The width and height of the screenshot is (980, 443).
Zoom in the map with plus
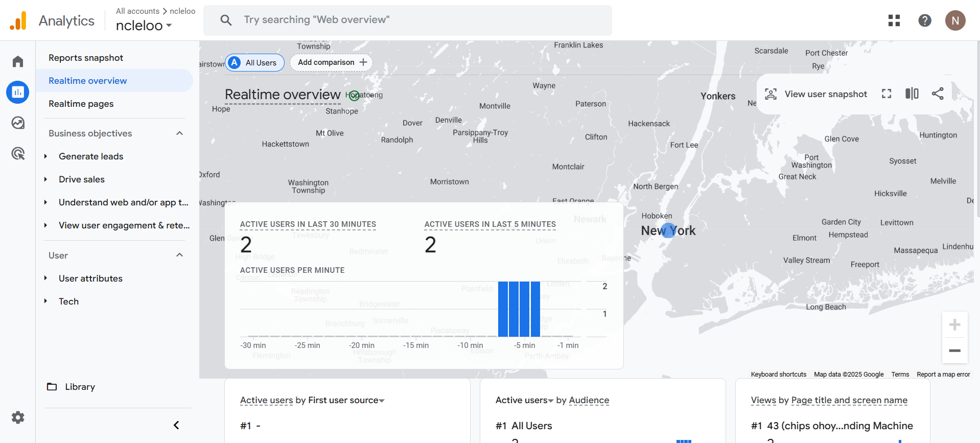coord(954,325)
